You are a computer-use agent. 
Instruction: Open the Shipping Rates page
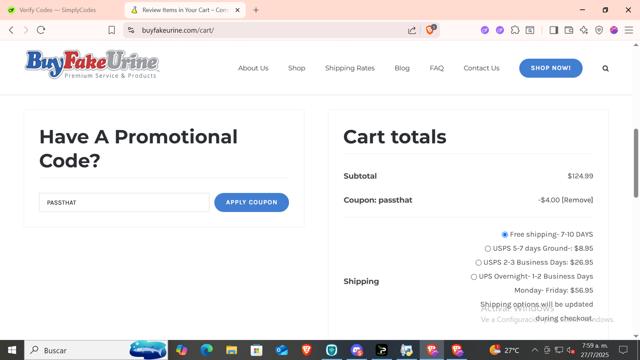(350, 68)
